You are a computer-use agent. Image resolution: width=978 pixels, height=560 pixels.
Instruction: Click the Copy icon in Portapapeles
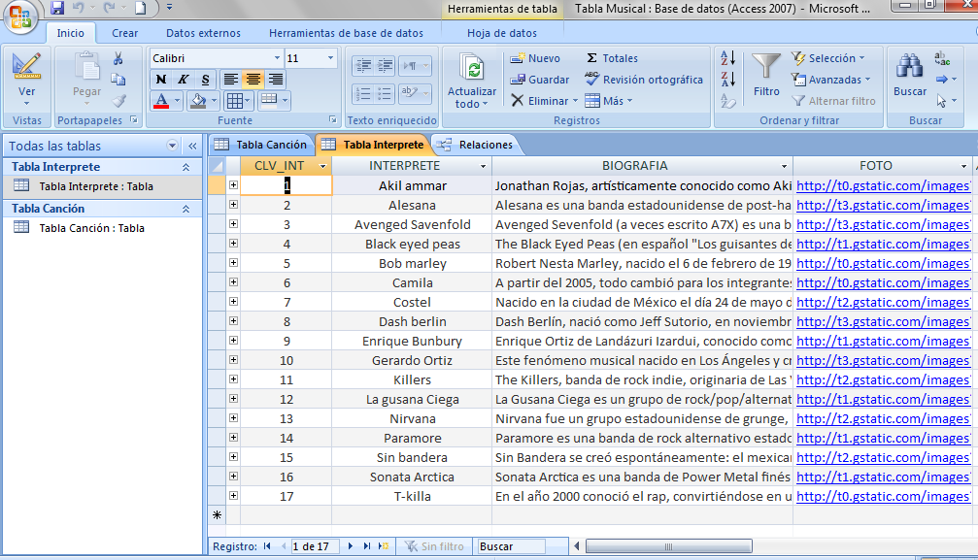click(118, 80)
